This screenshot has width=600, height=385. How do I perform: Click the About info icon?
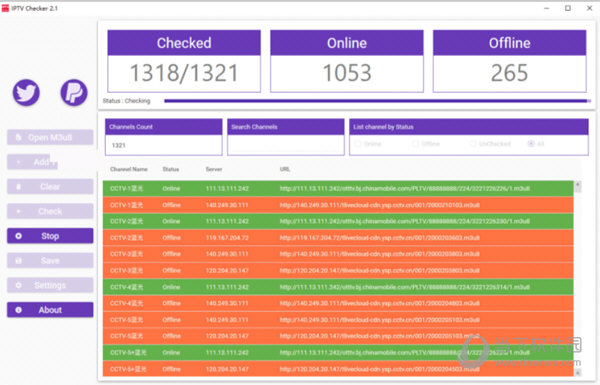click(18, 310)
